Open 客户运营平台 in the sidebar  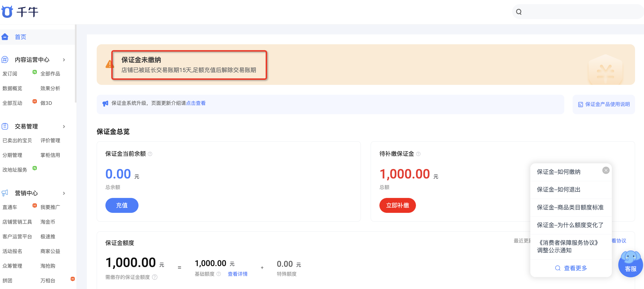pyautogui.click(x=17, y=237)
